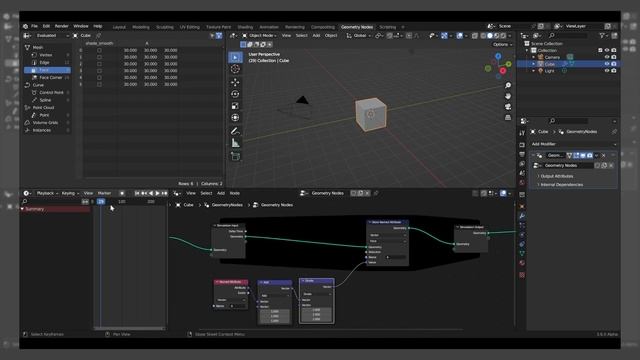Image resolution: width=640 pixels, height=360 pixels.
Task: Toggle shade_smooth checkbox in row 2
Action: tap(99, 64)
